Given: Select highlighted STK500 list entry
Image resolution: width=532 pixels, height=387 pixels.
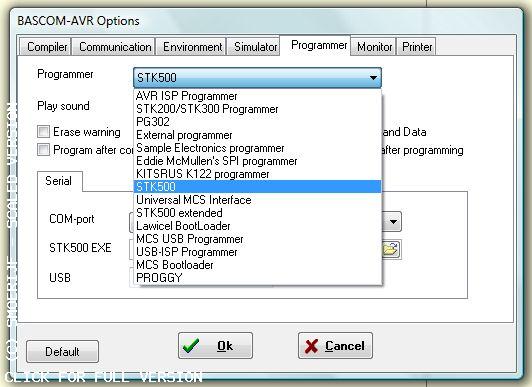Looking at the screenshot, I should tap(258, 187).
